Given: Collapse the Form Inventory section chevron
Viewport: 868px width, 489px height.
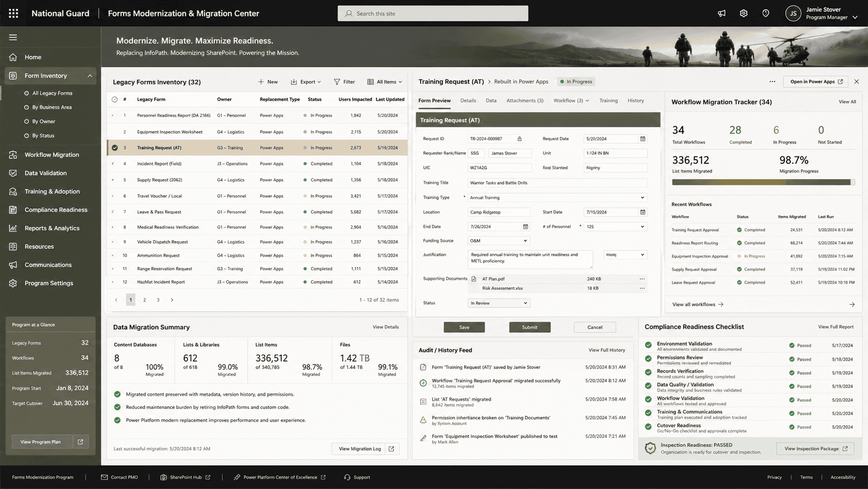Looking at the screenshot, I should click(90, 76).
